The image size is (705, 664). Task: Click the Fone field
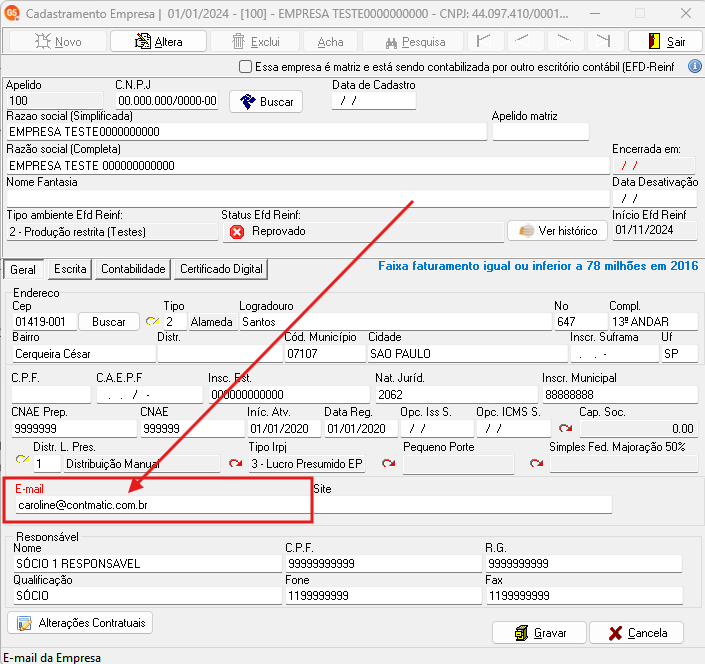[384, 596]
